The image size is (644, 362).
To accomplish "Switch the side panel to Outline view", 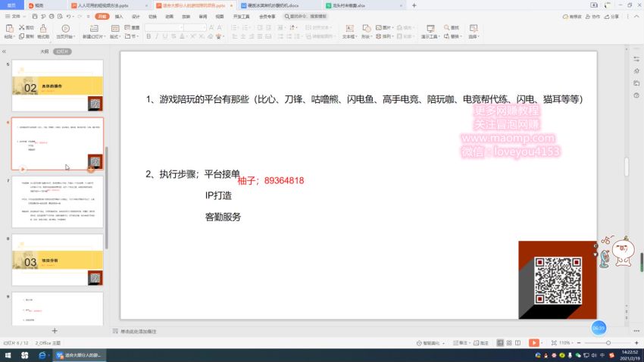I will coord(45,51).
